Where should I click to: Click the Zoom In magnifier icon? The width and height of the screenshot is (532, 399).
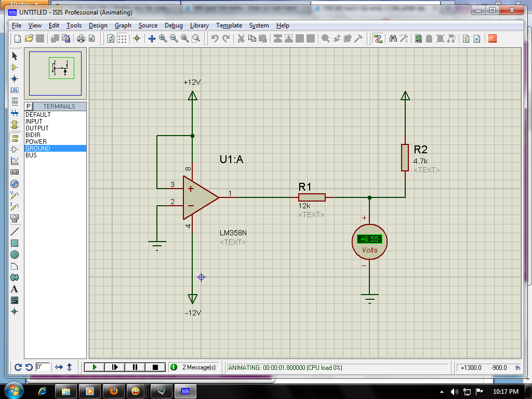[x=163, y=38]
